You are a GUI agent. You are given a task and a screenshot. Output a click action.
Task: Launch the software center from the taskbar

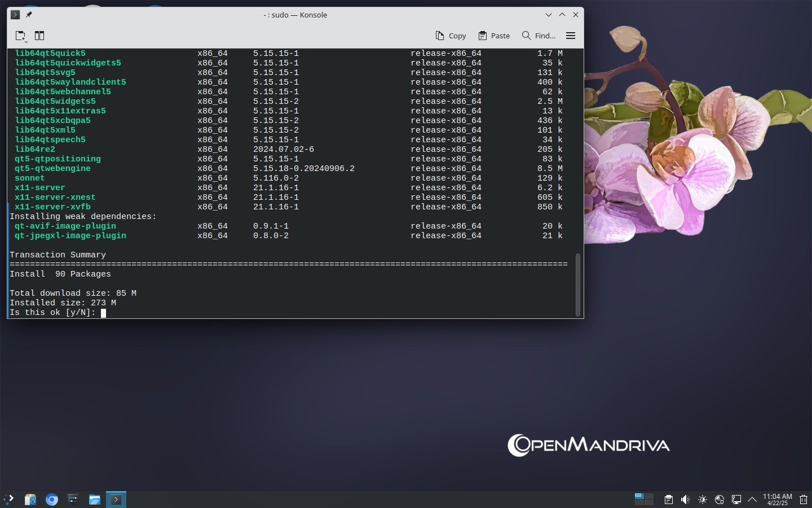click(x=30, y=500)
